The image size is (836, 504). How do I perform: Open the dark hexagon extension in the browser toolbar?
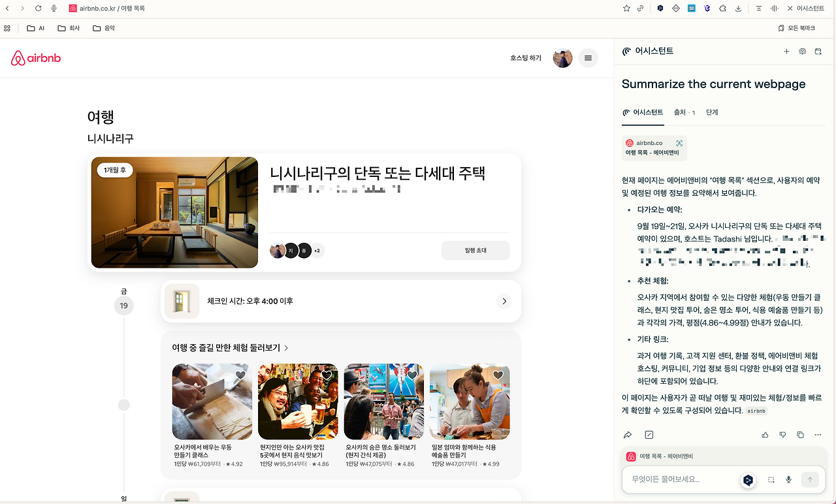click(x=660, y=8)
